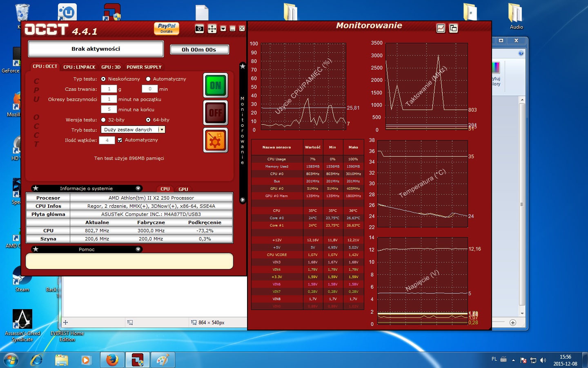Select the Automatyczny test type radio button
Image resolution: width=588 pixels, height=368 pixels.
pyautogui.click(x=148, y=79)
